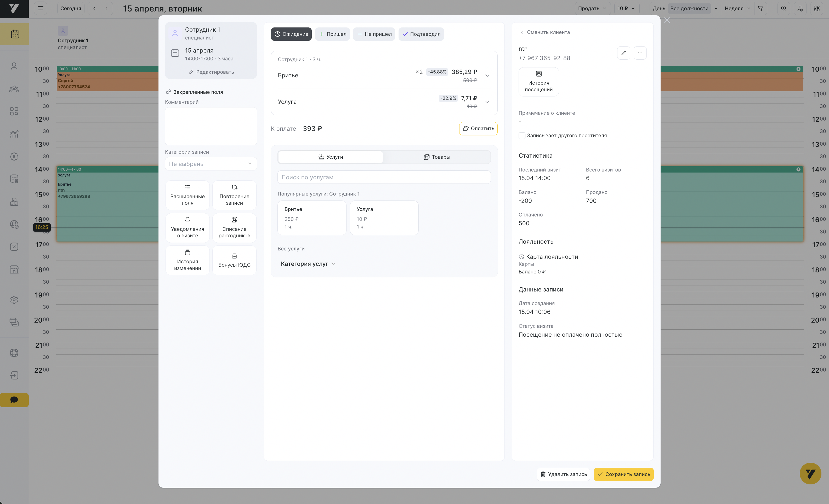Expand Категория услуг list

[x=308, y=264]
